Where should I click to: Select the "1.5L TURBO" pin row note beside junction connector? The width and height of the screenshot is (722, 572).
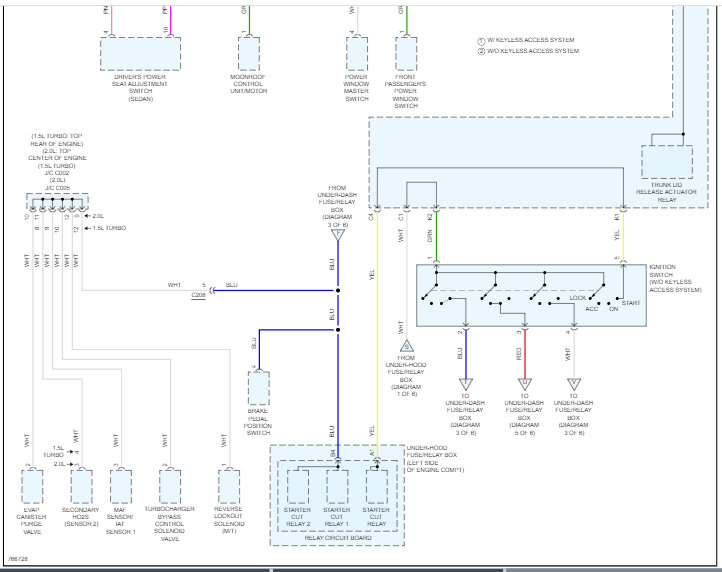109,228
